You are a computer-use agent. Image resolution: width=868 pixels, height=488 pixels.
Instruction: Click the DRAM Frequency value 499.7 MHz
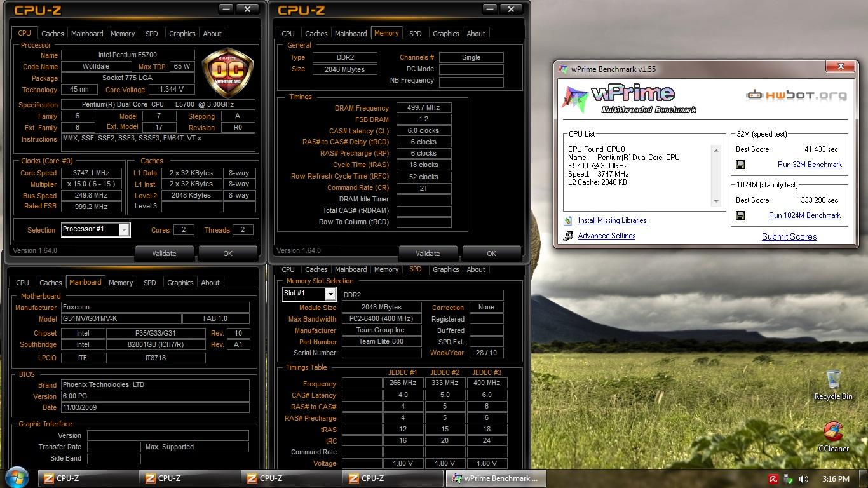point(424,108)
